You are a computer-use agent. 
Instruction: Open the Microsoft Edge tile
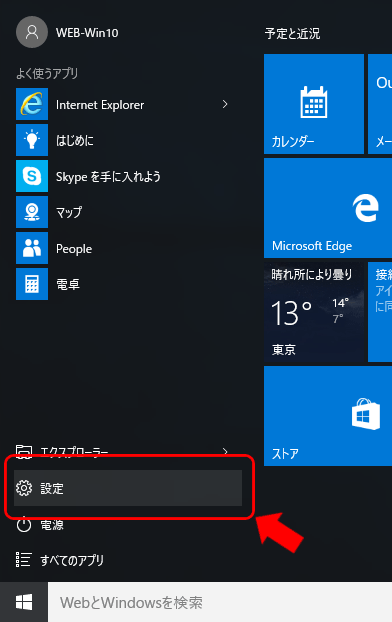[x=328, y=208]
